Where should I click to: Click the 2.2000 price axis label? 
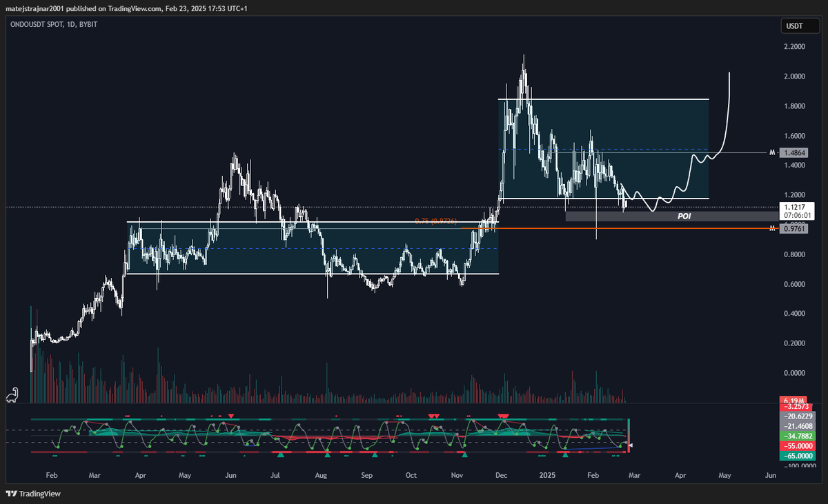point(795,47)
